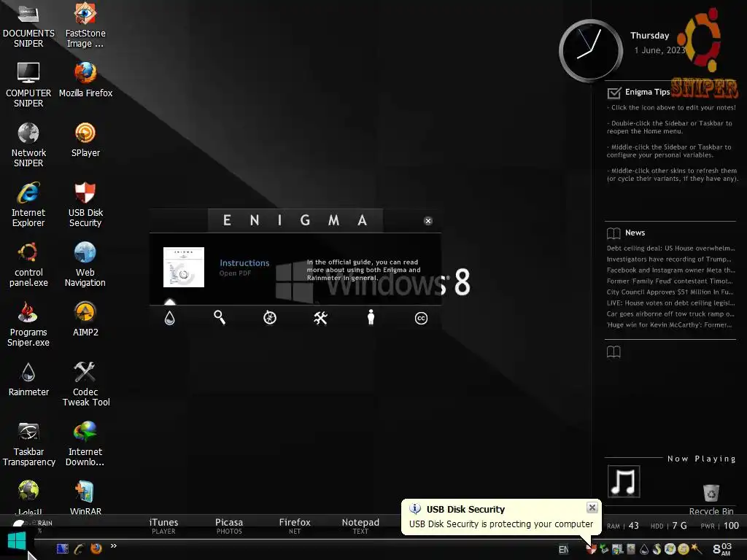
Task: Open headline 'Facebook and Instagram owner Meta th...'
Action: [671, 270]
